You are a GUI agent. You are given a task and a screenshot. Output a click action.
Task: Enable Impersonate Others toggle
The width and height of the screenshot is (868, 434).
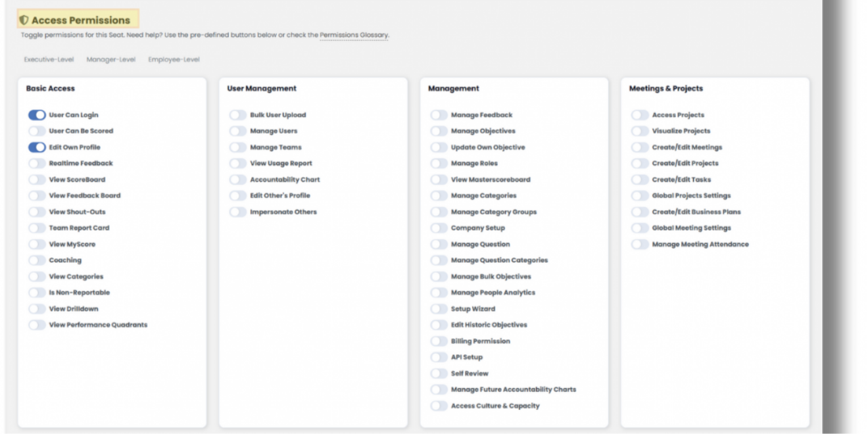[x=238, y=212]
